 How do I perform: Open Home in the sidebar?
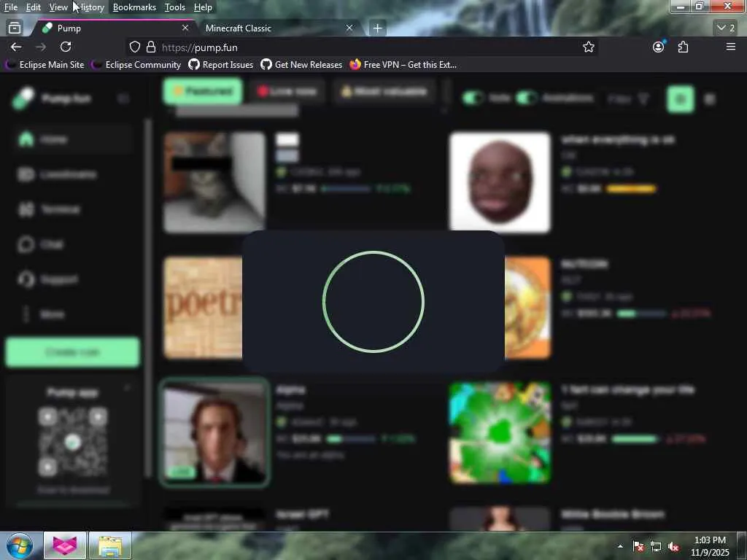click(x=71, y=139)
